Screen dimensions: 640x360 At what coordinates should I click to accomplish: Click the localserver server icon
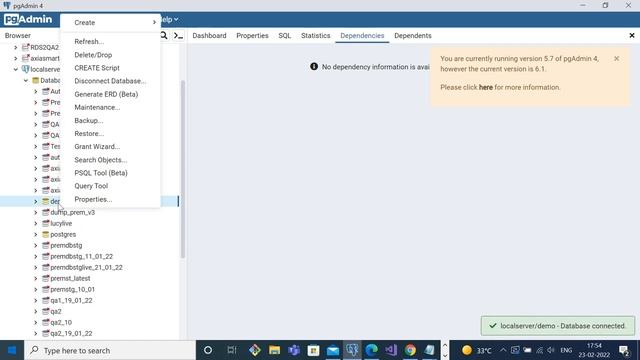[x=25, y=69]
